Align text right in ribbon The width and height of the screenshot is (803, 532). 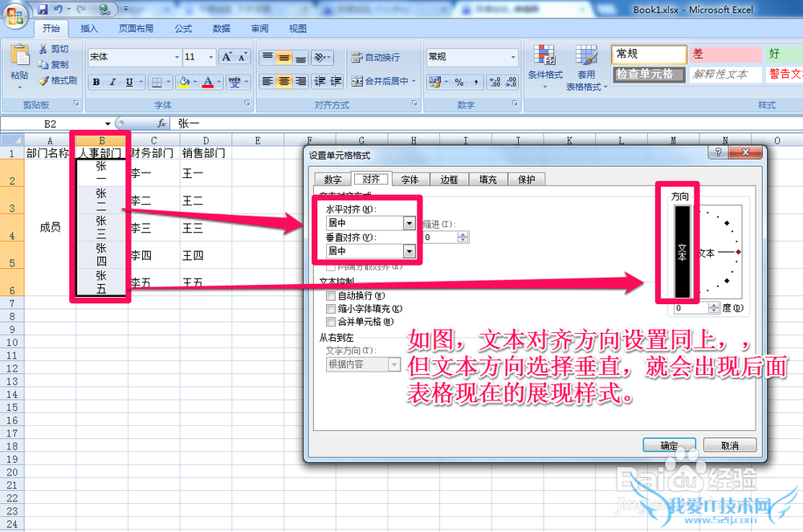(300, 81)
